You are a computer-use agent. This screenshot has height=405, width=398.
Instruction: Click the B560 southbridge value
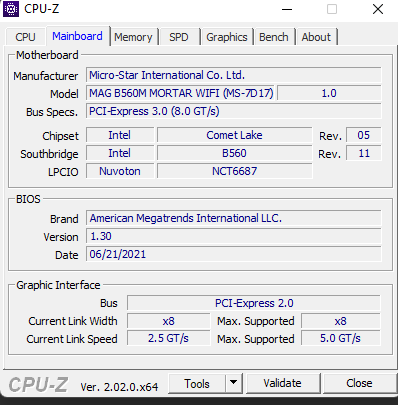tap(235, 153)
